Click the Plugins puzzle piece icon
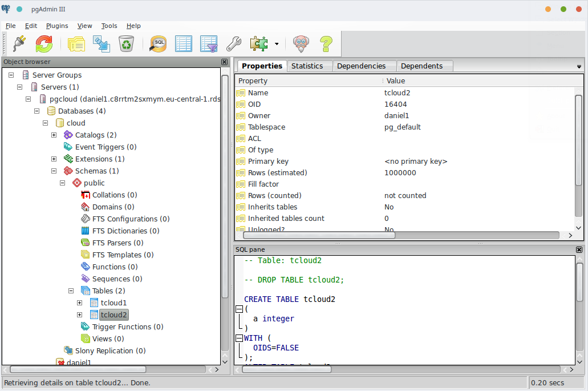Viewport: 588px width, 391px height. point(259,43)
